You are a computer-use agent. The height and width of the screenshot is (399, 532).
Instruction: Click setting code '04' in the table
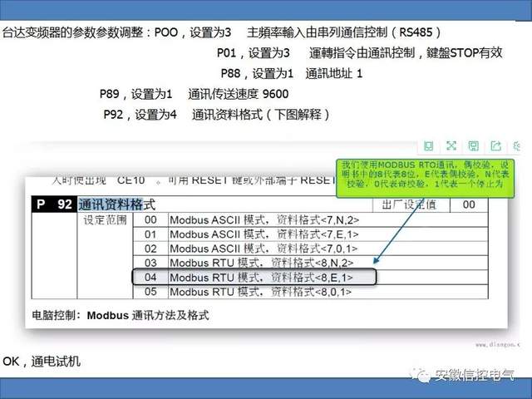150,277
